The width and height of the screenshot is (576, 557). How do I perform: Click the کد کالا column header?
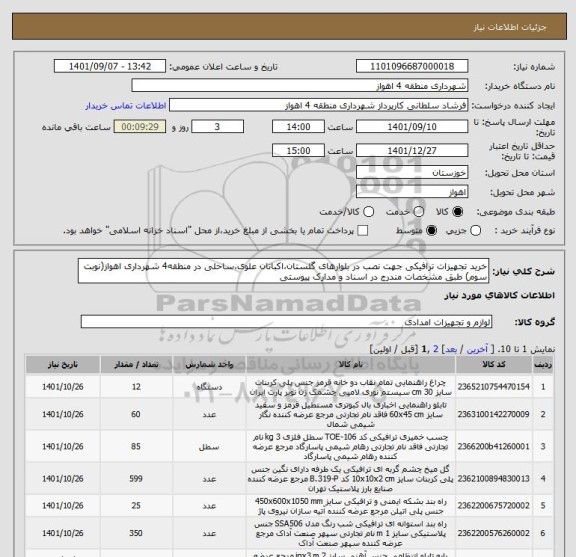(494, 364)
